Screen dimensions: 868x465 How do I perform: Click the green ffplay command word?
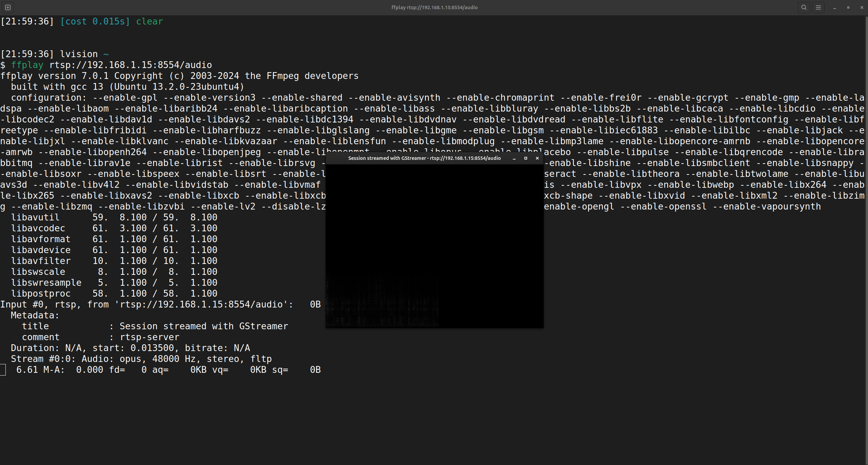(27, 65)
